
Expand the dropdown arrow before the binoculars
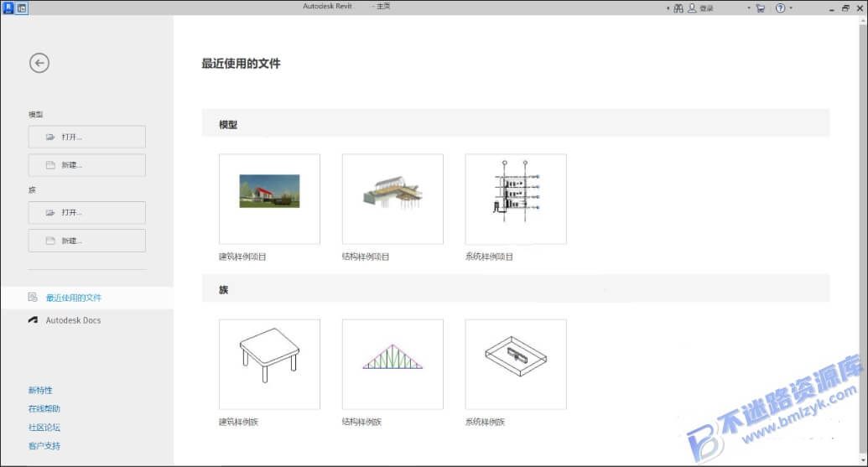point(668,8)
